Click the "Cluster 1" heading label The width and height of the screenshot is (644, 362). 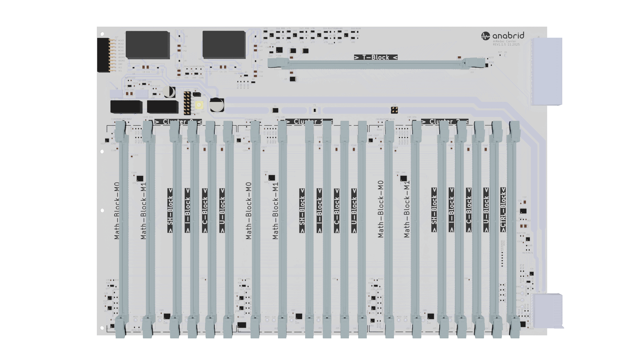click(x=309, y=122)
